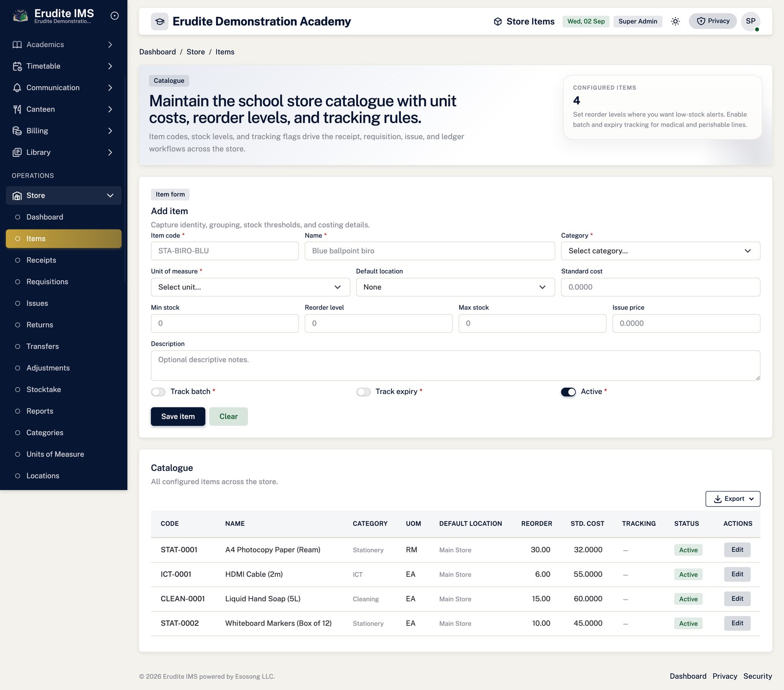
Task: Click the Store building icon
Action: [x=17, y=196]
